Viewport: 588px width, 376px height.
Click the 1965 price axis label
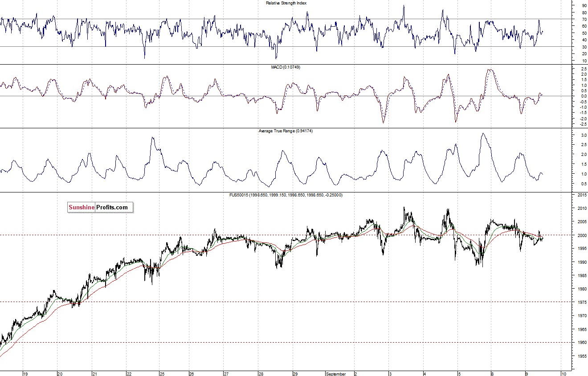pos(581,329)
